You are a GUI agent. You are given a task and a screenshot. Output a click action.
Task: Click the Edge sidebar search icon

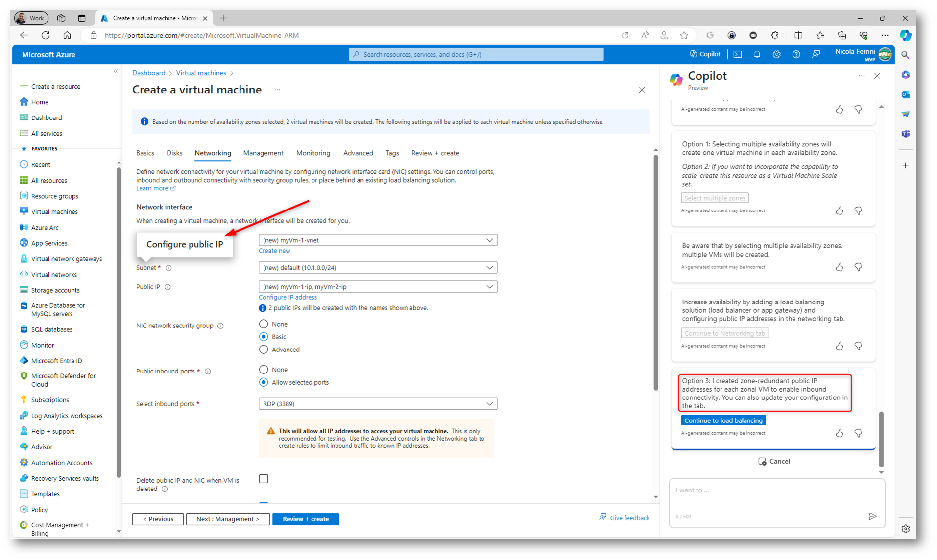905,55
